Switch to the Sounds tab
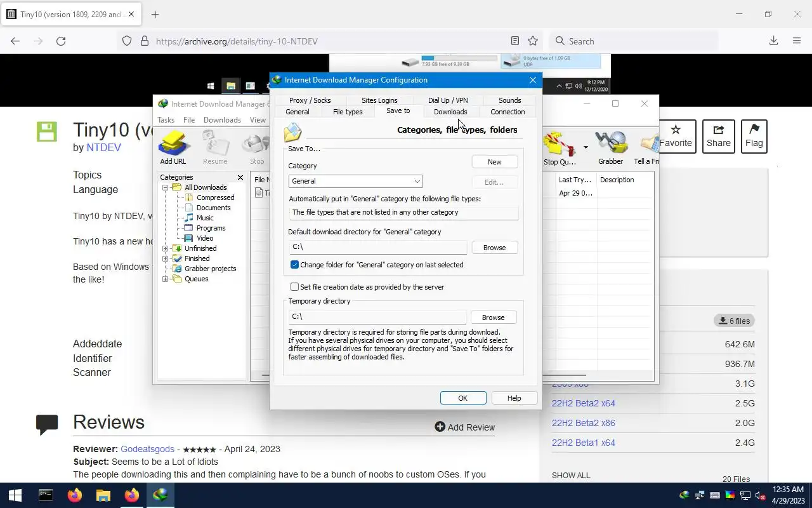The image size is (812, 508). point(509,100)
